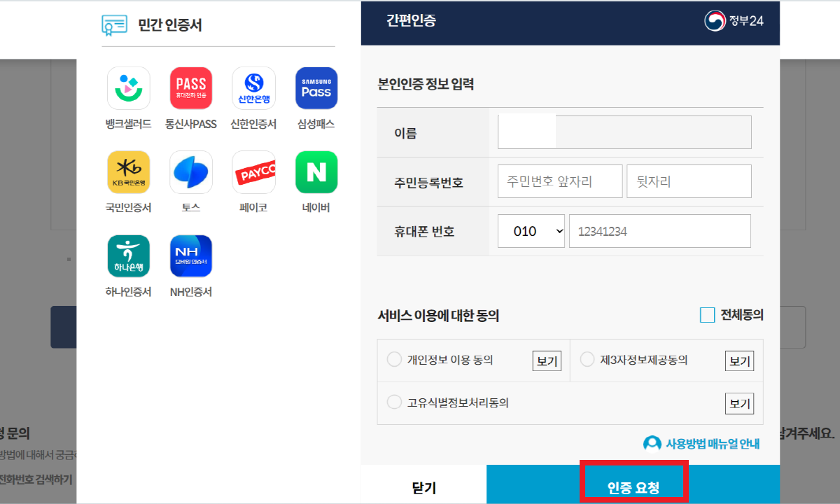View 고유식별정보처리동의 terms via 보기

click(x=739, y=403)
